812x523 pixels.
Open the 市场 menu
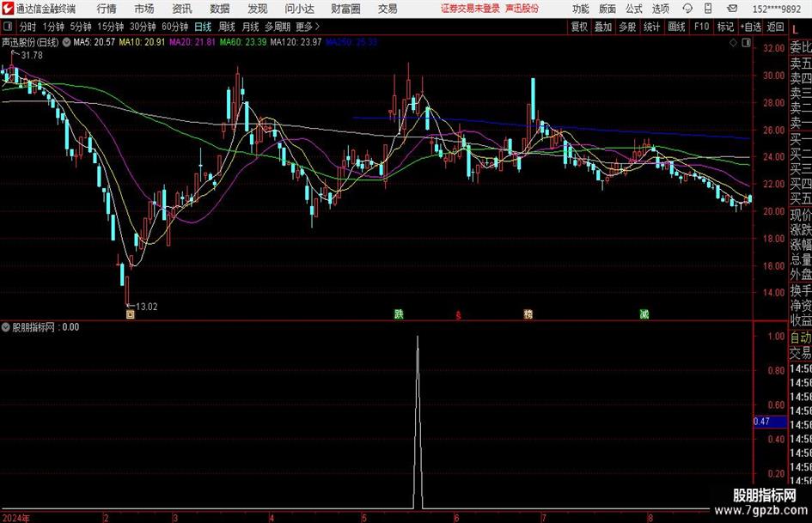pyautogui.click(x=144, y=9)
